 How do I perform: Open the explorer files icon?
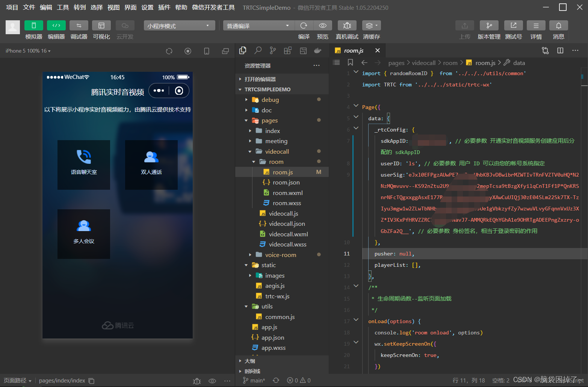click(x=243, y=50)
